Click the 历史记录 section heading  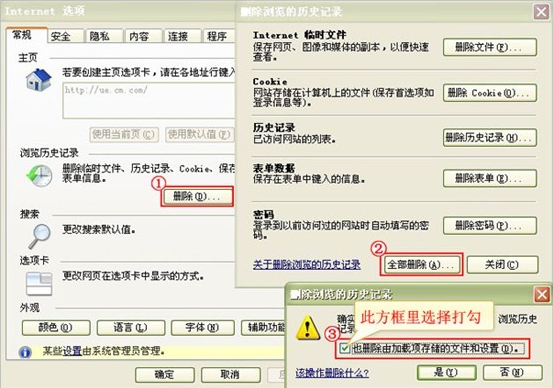pyautogui.click(x=274, y=127)
